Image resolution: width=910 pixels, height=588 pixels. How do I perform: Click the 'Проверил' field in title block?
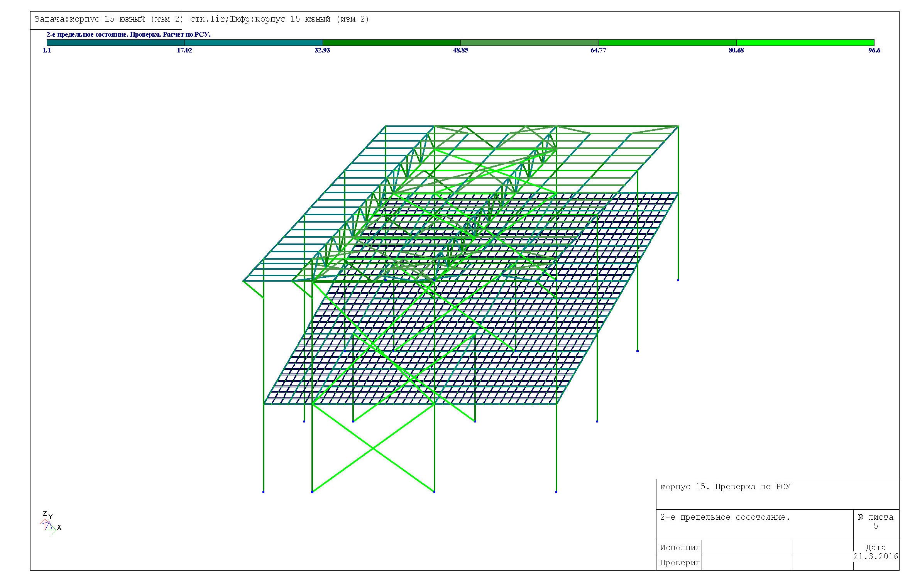point(679,563)
